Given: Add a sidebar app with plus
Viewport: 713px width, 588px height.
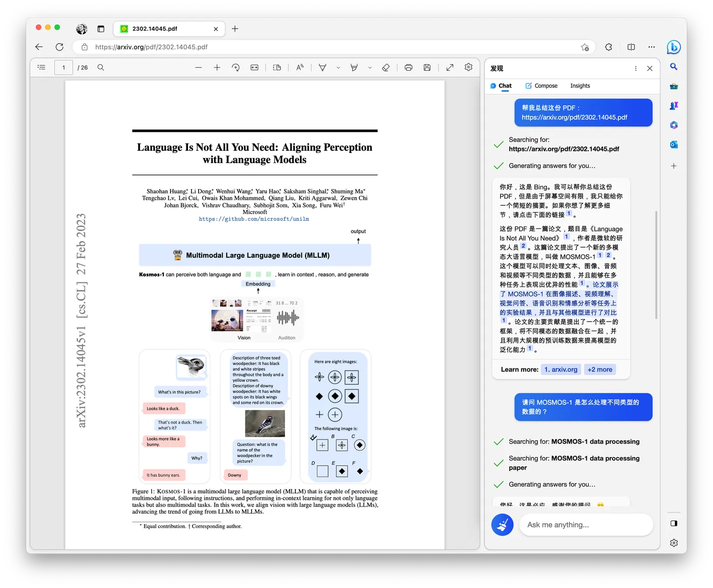Looking at the screenshot, I should (x=674, y=166).
